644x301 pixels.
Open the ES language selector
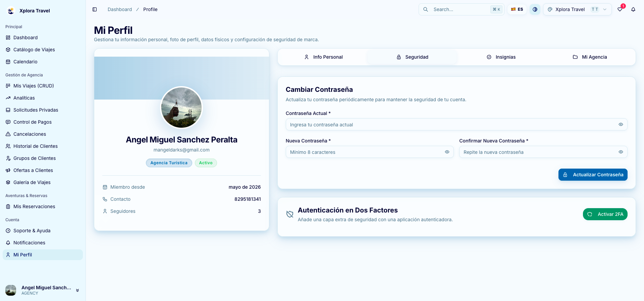coord(517,9)
